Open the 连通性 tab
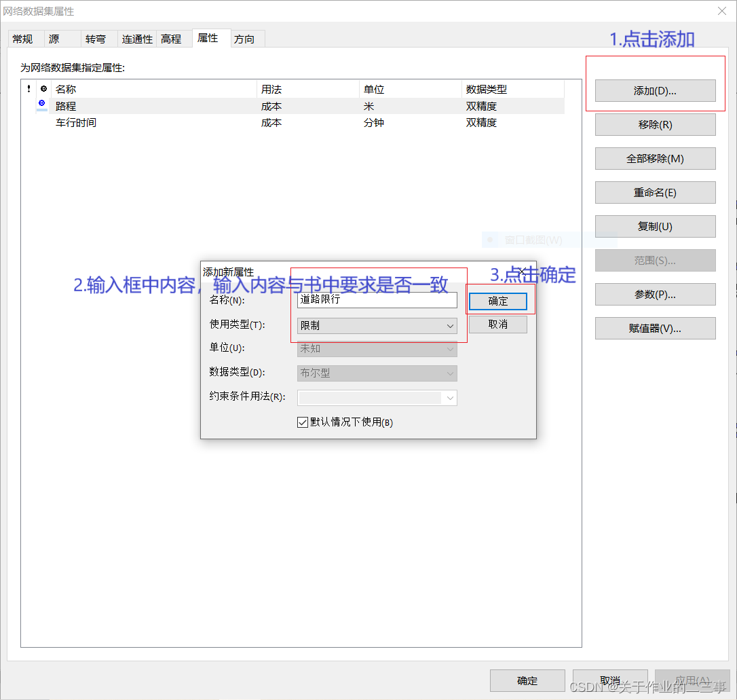The height and width of the screenshot is (700, 737). (x=137, y=39)
